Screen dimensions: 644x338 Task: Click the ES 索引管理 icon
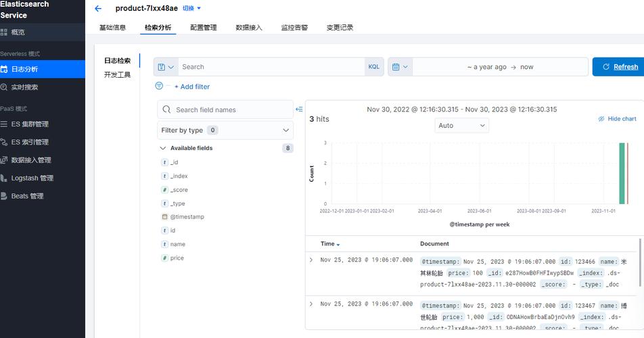[x=3, y=142]
